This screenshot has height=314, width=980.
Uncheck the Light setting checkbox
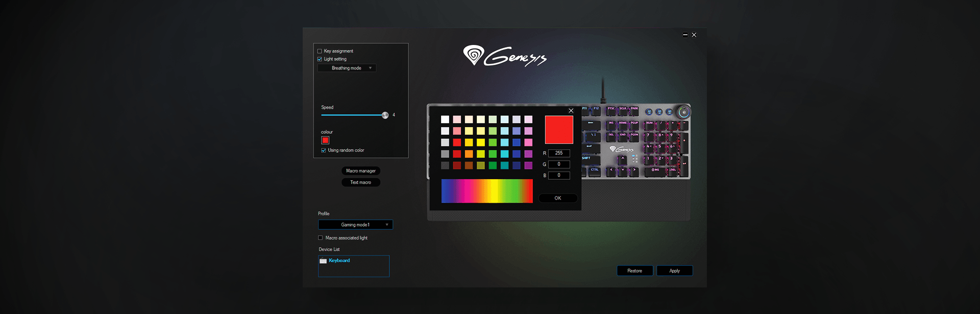coord(320,59)
